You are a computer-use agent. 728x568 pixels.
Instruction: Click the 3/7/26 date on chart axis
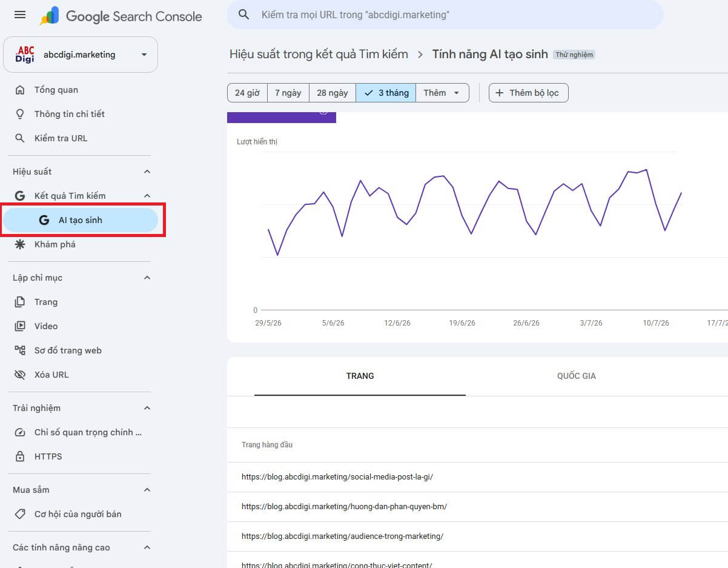pyautogui.click(x=591, y=323)
